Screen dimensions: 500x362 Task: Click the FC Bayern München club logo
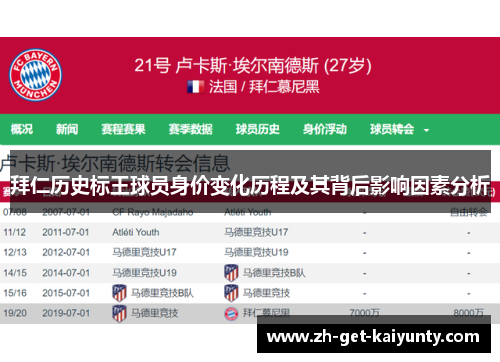pyautogui.click(x=35, y=75)
